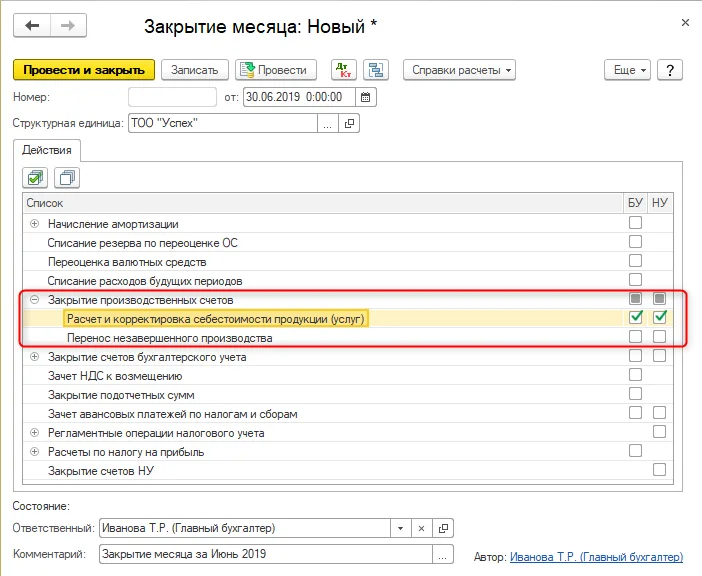
Task: Uncheck all actions icon
Action: [67, 178]
